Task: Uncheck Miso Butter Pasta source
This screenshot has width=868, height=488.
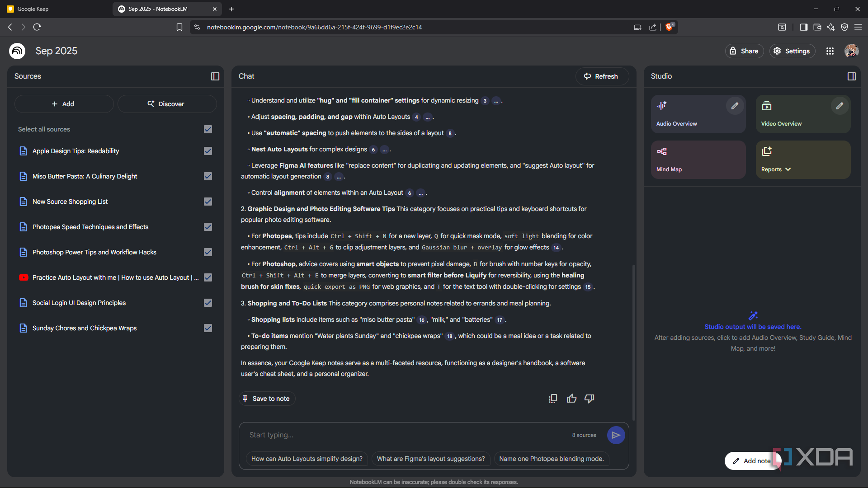Action: [x=208, y=176]
